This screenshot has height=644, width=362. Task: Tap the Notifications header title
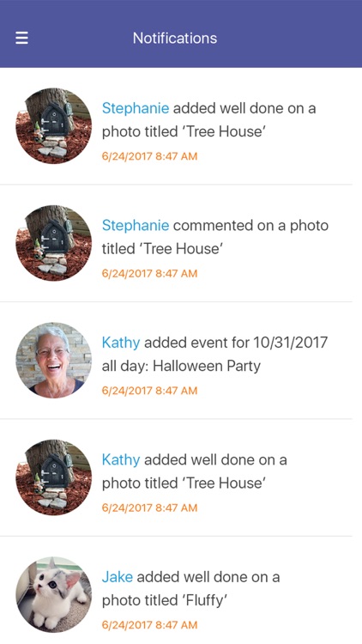coord(175,38)
